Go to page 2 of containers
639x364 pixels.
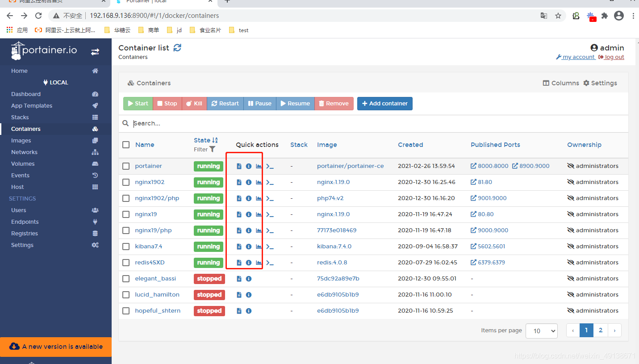click(600, 330)
